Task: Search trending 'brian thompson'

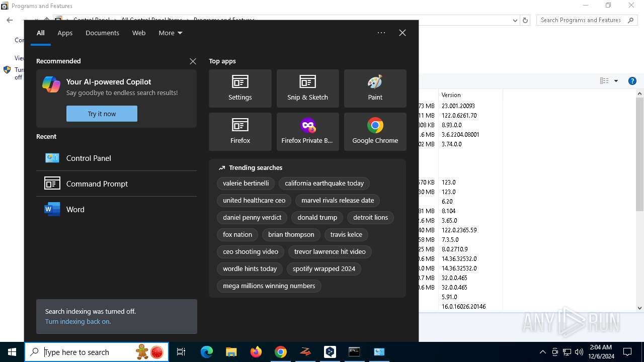Action: click(x=291, y=234)
